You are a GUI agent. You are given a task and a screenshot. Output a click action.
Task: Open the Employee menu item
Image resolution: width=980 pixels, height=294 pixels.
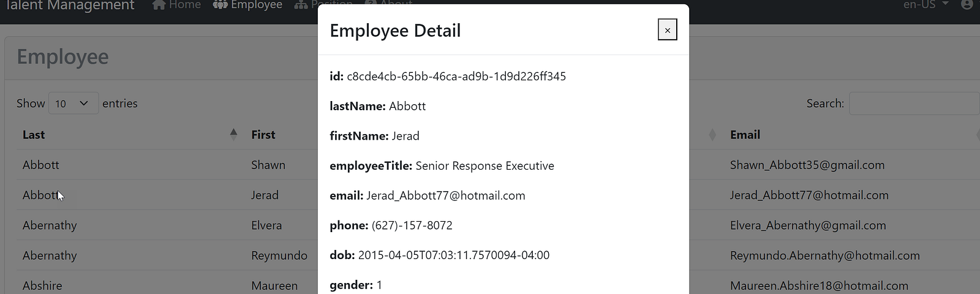(248, 5)
